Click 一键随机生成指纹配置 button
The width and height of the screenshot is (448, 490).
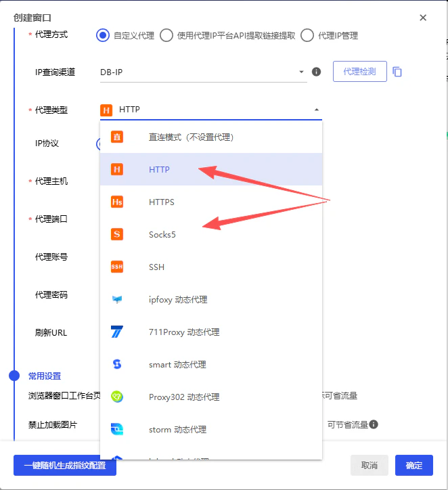(x=65, y=466)
